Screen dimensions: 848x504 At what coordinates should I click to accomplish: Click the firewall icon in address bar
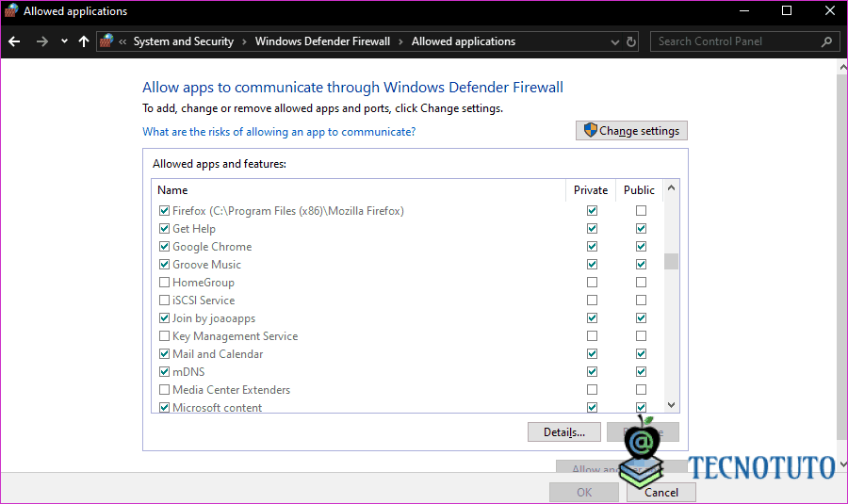click(x=106, y=41)
